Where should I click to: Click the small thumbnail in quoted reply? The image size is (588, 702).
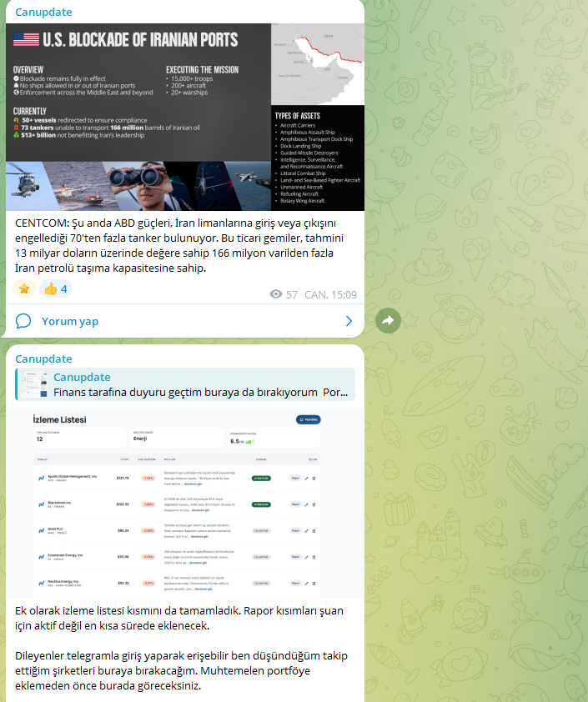coord(34,384)
